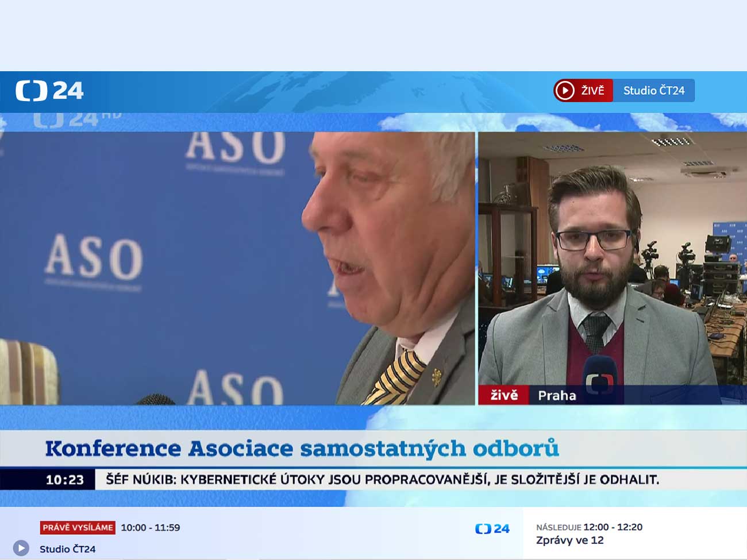Click the small ČT24 logo in the bottom bar
Image resolution: width=747 pixels, height=560 pixels.
coord(492,528)
